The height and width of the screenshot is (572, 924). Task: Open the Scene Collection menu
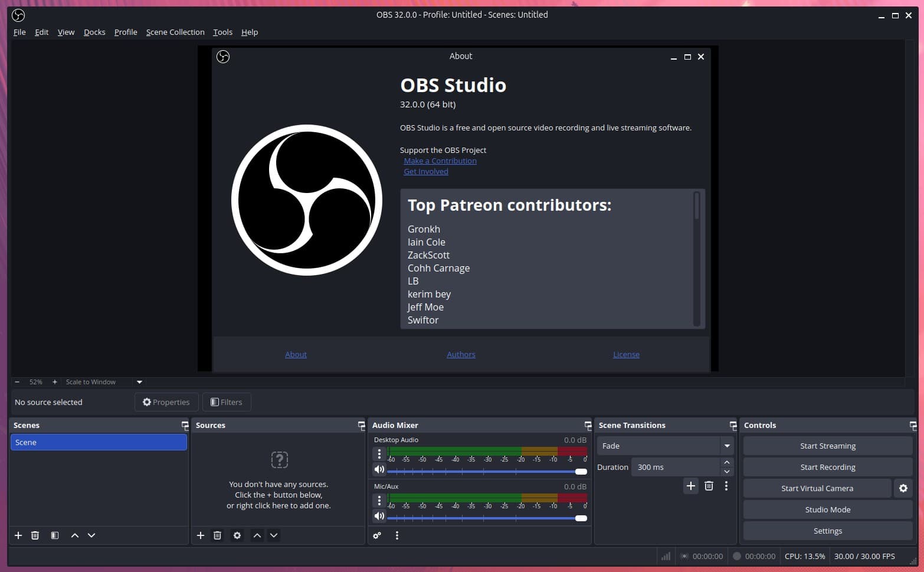175,32
